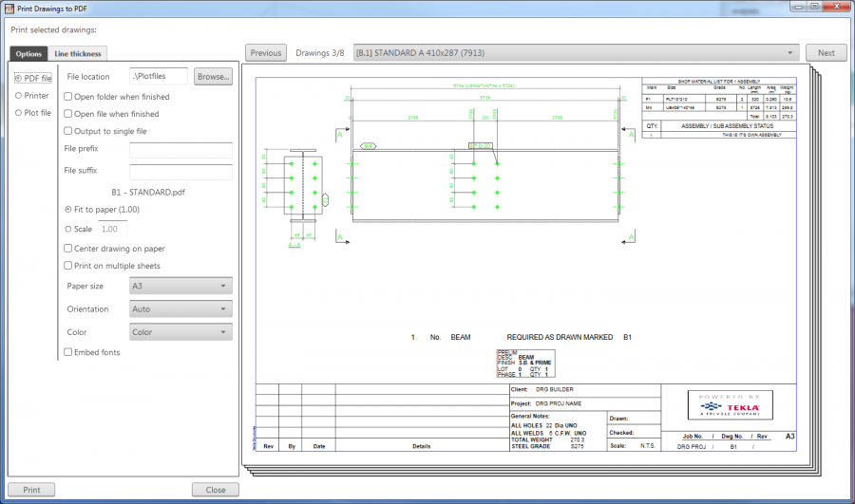Enable Open folder when finished

(x=68, y=97)
